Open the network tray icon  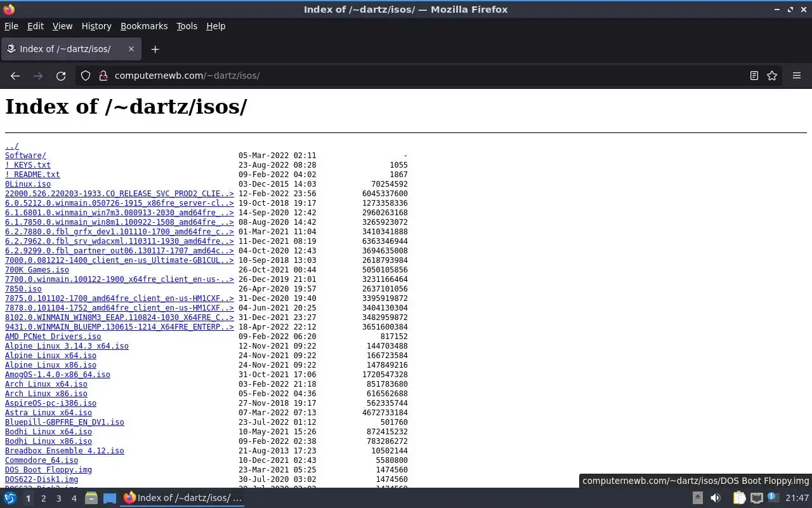757,498
